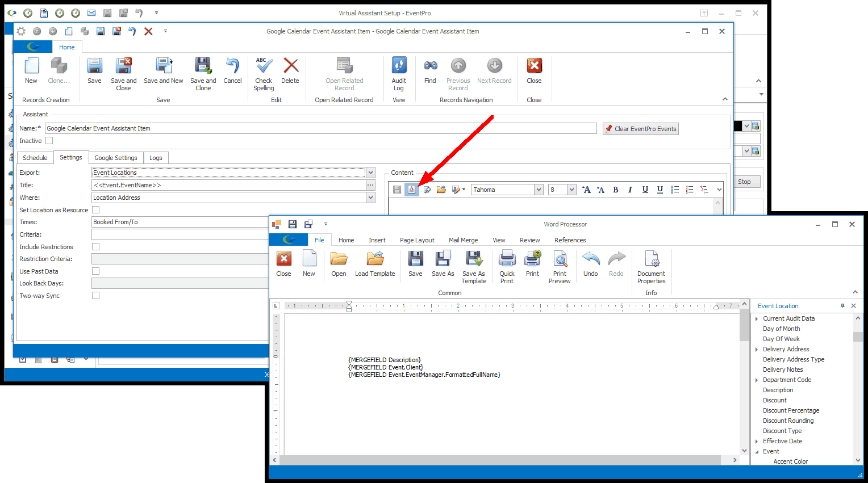Click open folder icon in Content toolbar
This screenshot has width=868, height=483.
tap(441, 190)
